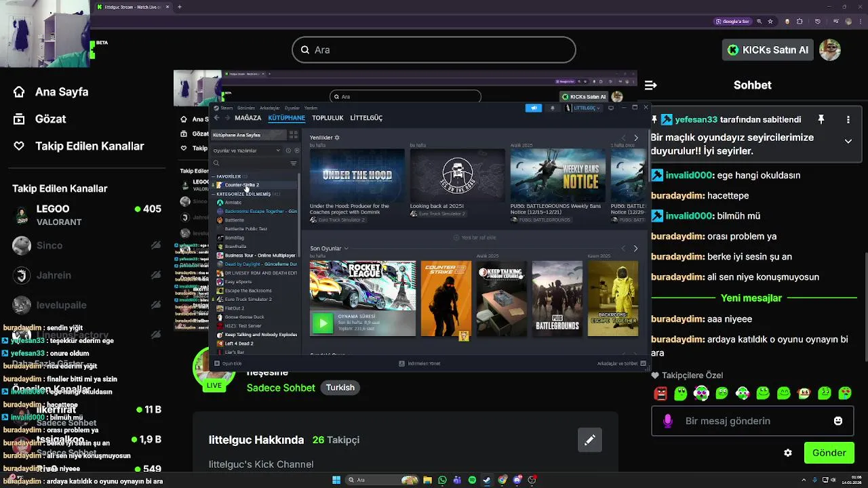Go back with Steam's left navigation arrow
The width and height of the screenshot is (868, 488).
point(216,118)
